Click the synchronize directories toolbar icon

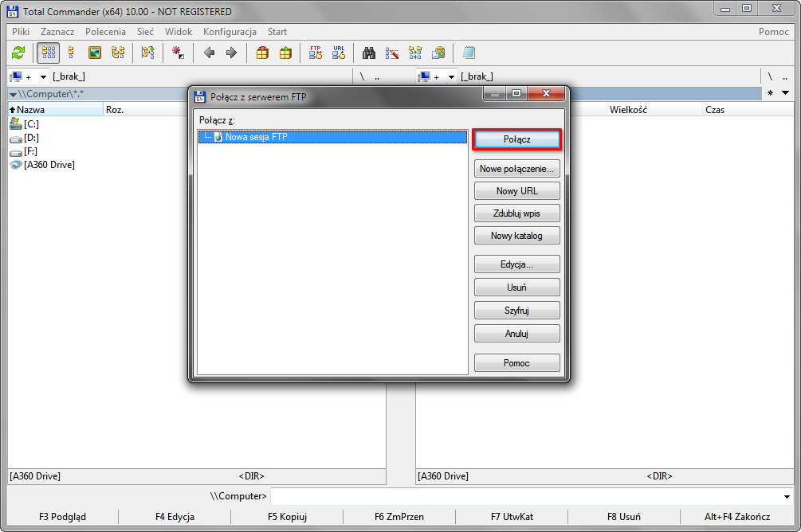(x=415, y=53)
